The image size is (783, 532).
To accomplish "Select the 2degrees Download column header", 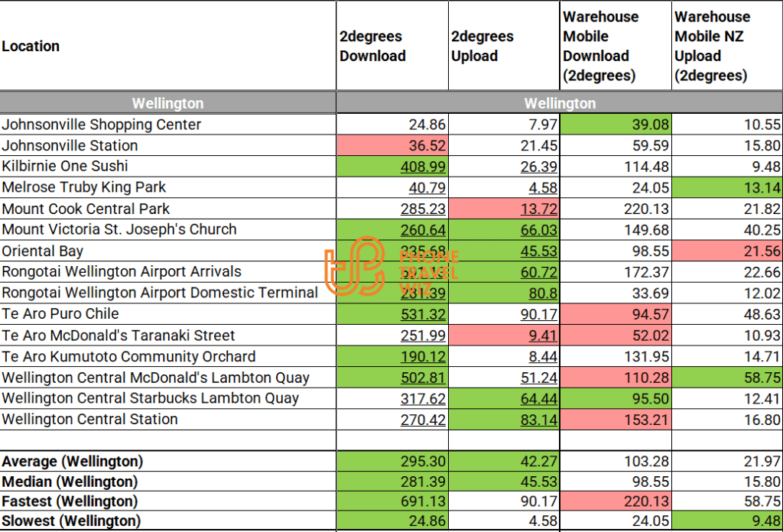I will [x=372, y=47].
